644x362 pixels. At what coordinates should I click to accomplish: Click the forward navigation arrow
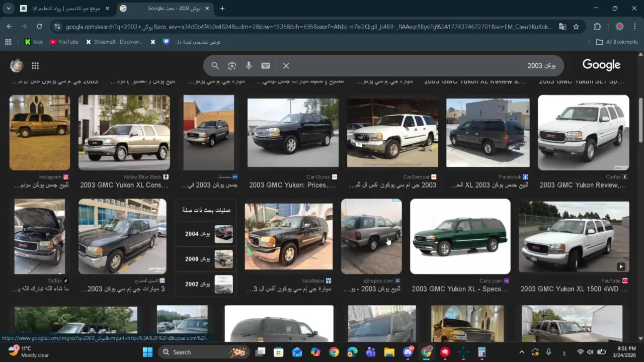click(x=24, y=26)
